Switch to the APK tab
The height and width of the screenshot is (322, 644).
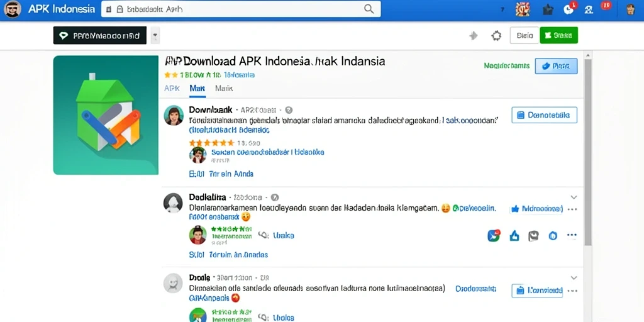click(172, 88)
